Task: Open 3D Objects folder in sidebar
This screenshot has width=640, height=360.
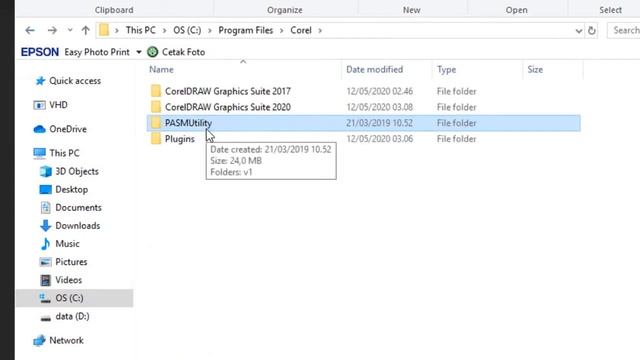Action: pyautogui.click(x=77, y=171)
